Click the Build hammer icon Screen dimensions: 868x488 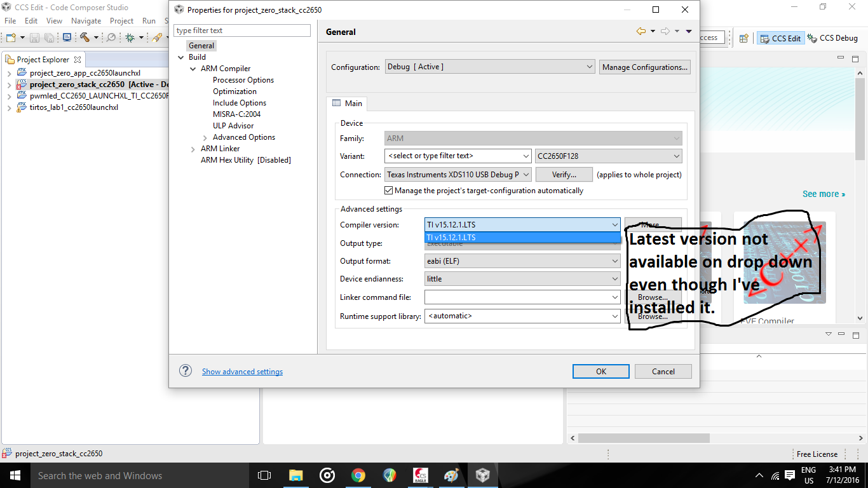(85, 37)
